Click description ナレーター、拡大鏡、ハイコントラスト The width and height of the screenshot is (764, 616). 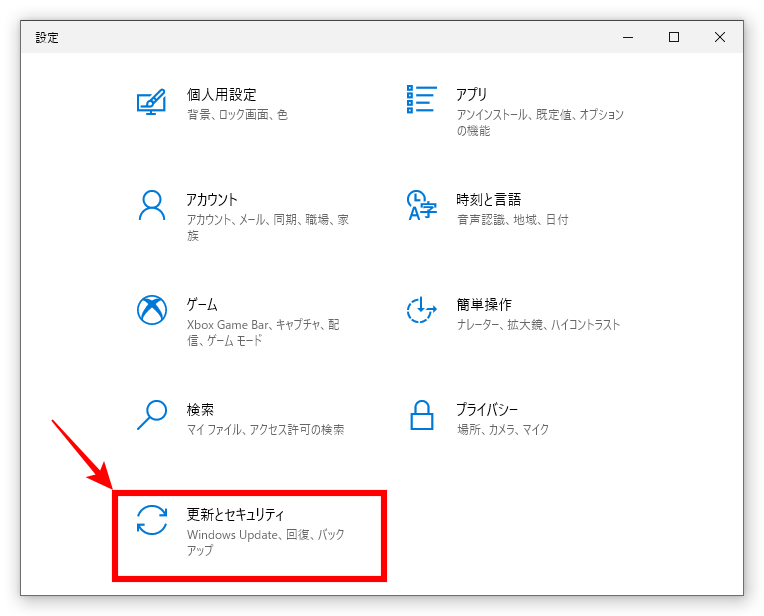[x=538, y=325]
